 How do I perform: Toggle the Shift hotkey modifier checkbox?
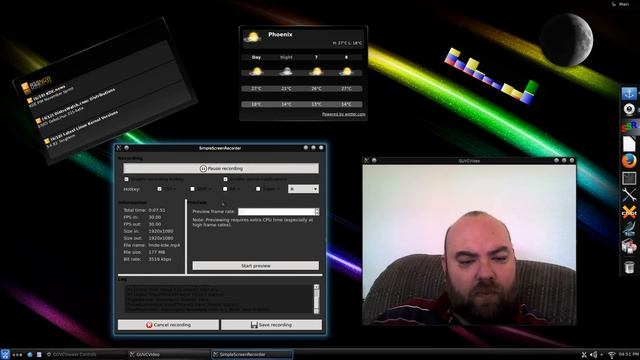tap(193, 189)
